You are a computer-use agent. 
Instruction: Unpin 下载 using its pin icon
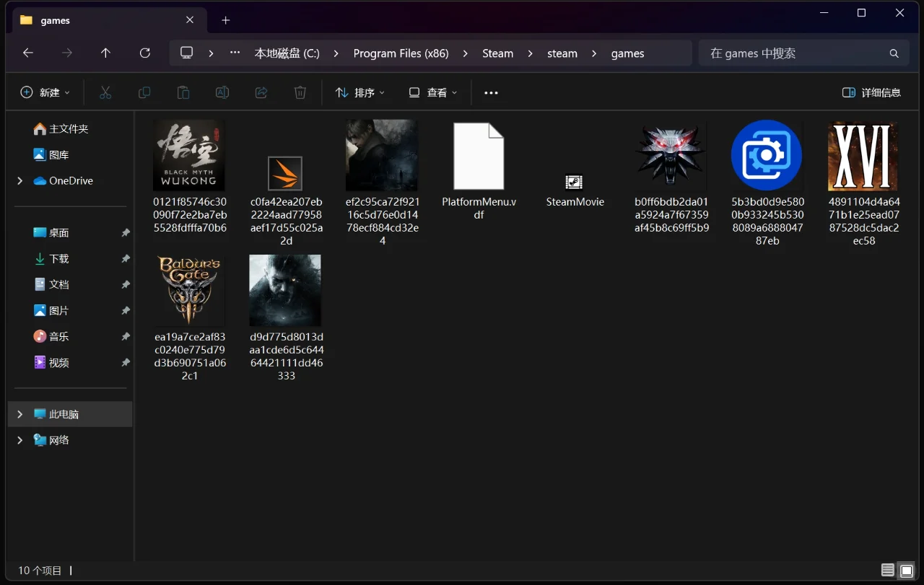coord(126,259)
